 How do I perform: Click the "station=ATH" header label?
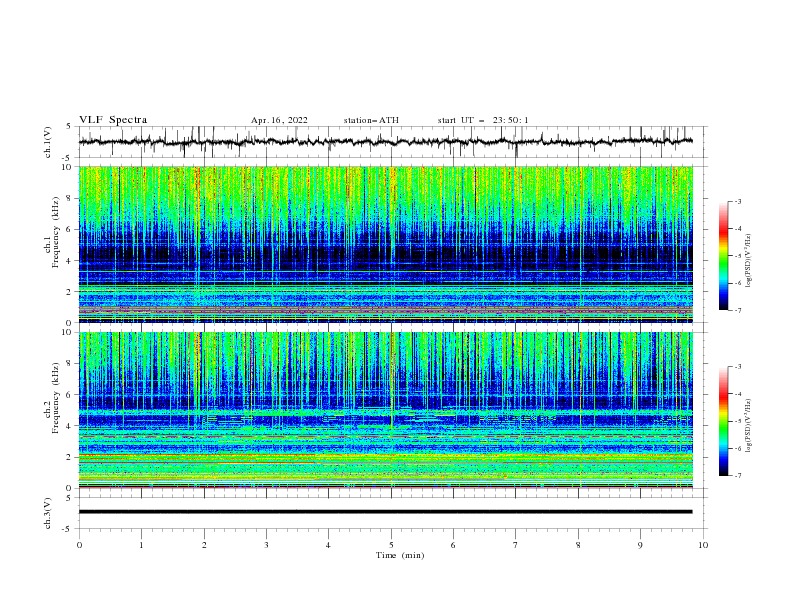point(371,120)
